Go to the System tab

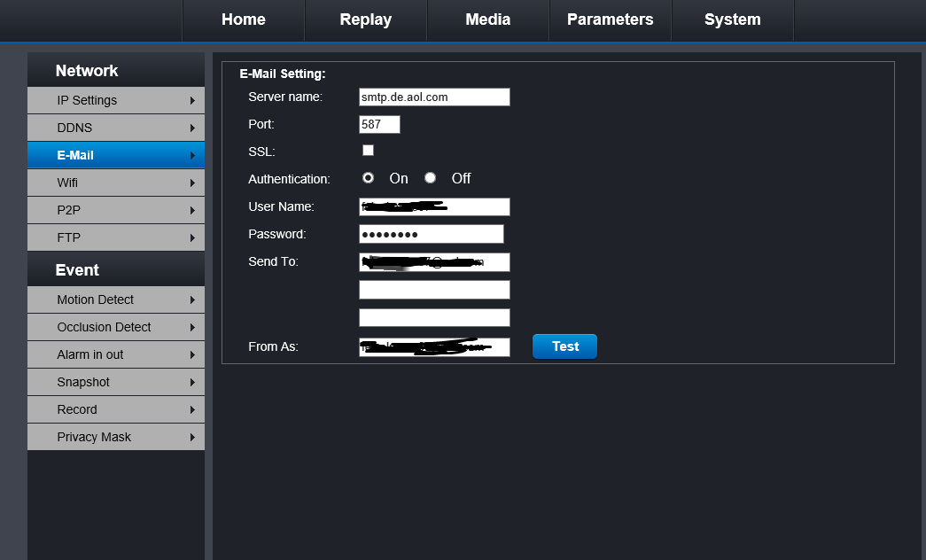pyautogui.click(x=732, y=19)
